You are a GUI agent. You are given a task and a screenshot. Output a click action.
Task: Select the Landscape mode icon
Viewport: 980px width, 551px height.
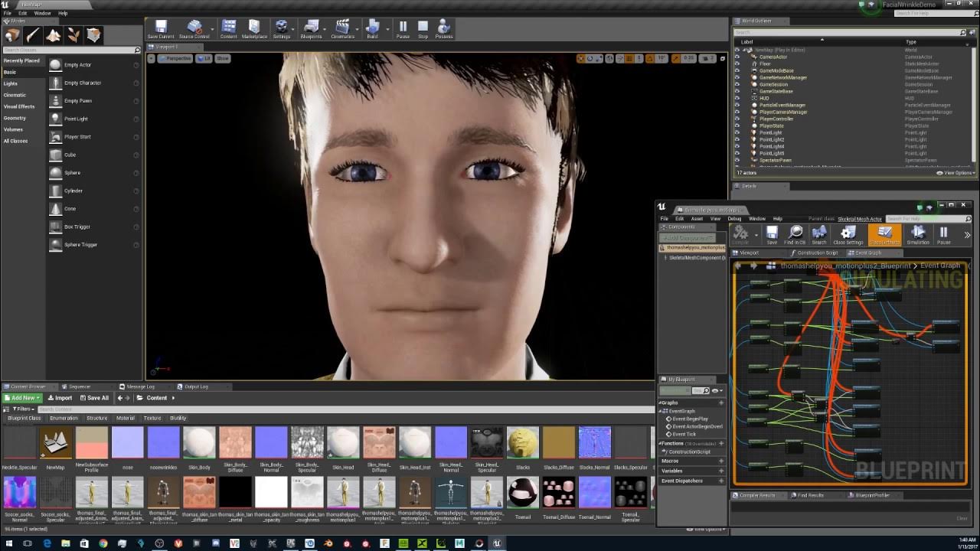pos(53,35)
